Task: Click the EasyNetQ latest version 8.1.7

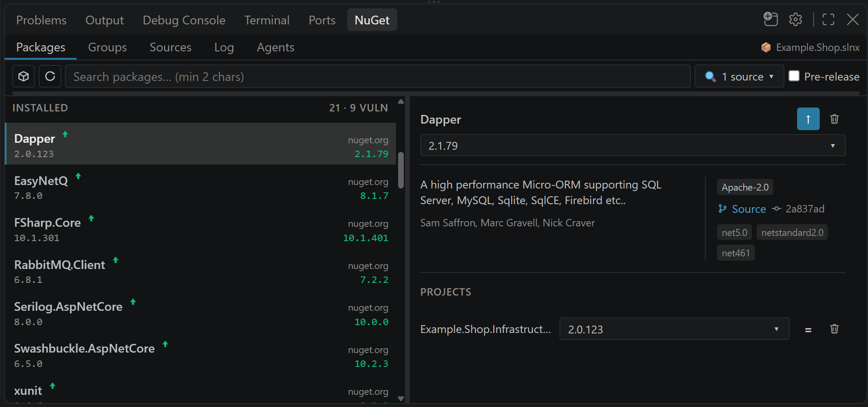Action: click(374, 196)
